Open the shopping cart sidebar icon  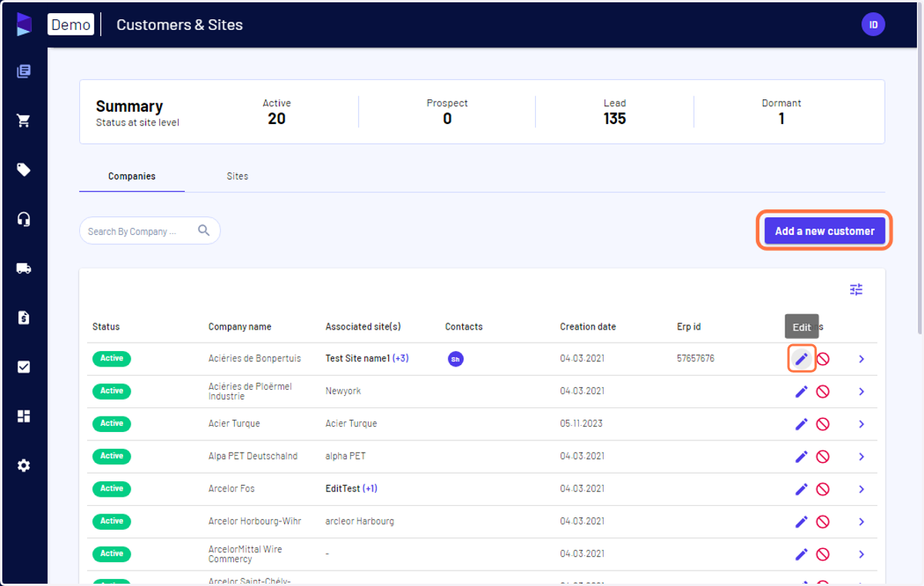tap(24, 121)
